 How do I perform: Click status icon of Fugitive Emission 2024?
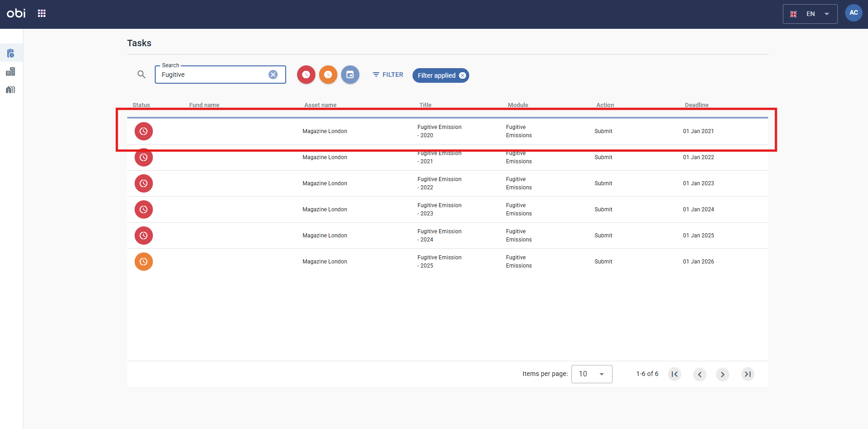(x=144, y=236)
